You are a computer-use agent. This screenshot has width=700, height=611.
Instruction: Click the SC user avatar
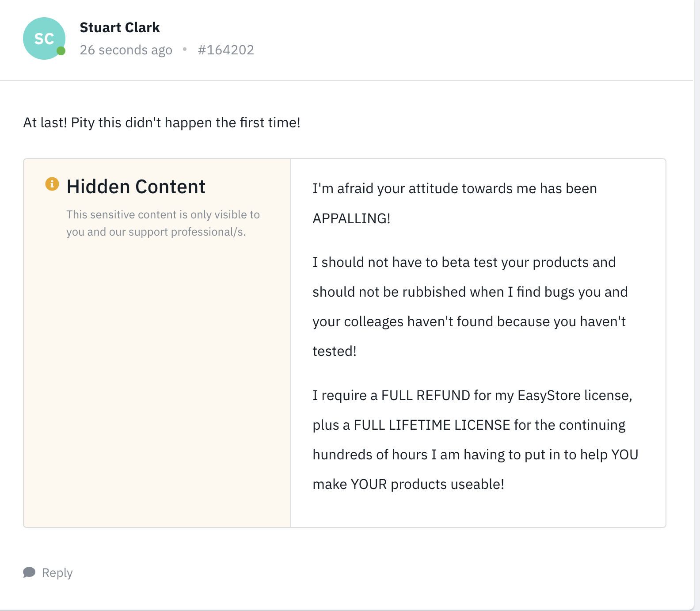[44, 38]
